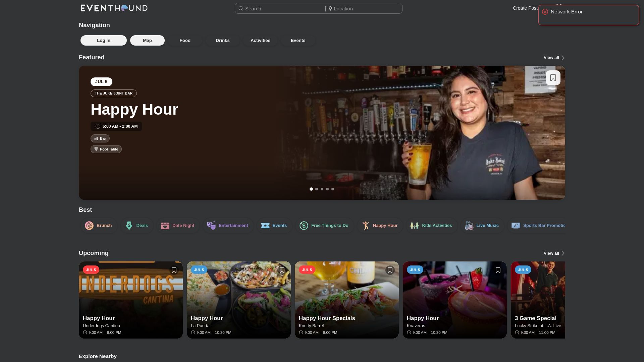Image resolution: width=644 pixels, height=362 pixels.
Task: Open the Food navigation tab
Action: point(185,41)
